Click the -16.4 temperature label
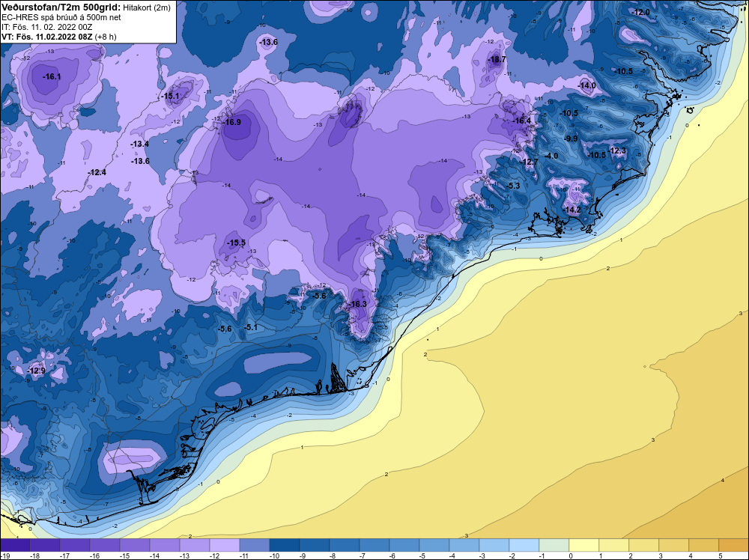749x560 pixels. [x=521, y=121]
